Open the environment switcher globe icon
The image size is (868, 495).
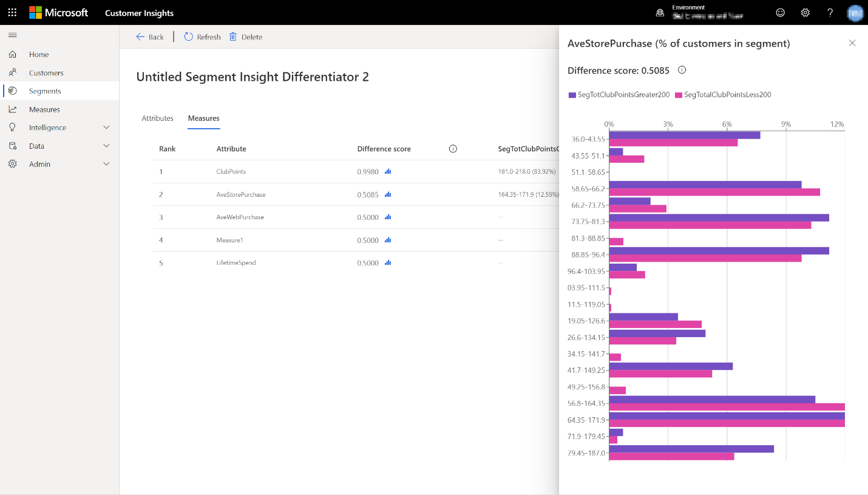click(x=659, y=12)
